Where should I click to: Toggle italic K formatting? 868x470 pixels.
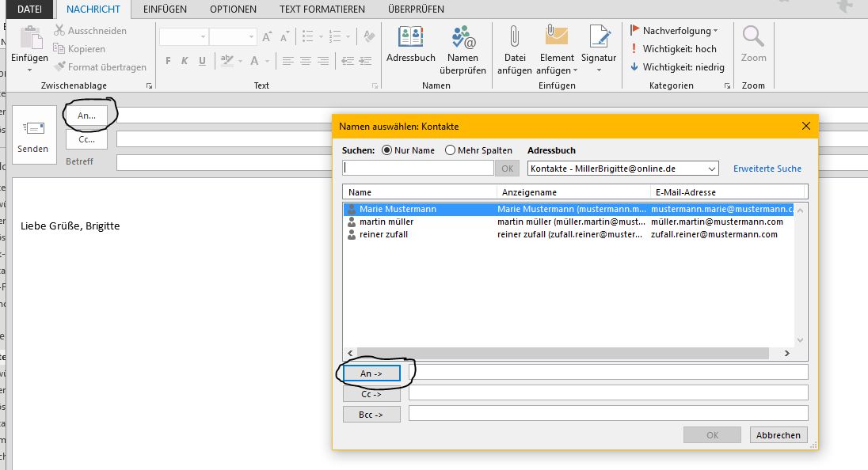coord(185,61)
